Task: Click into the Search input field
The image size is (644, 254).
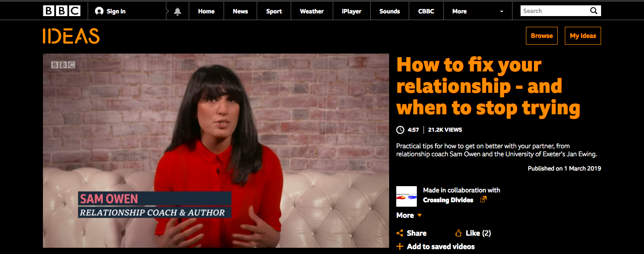Action: point(554,11)
